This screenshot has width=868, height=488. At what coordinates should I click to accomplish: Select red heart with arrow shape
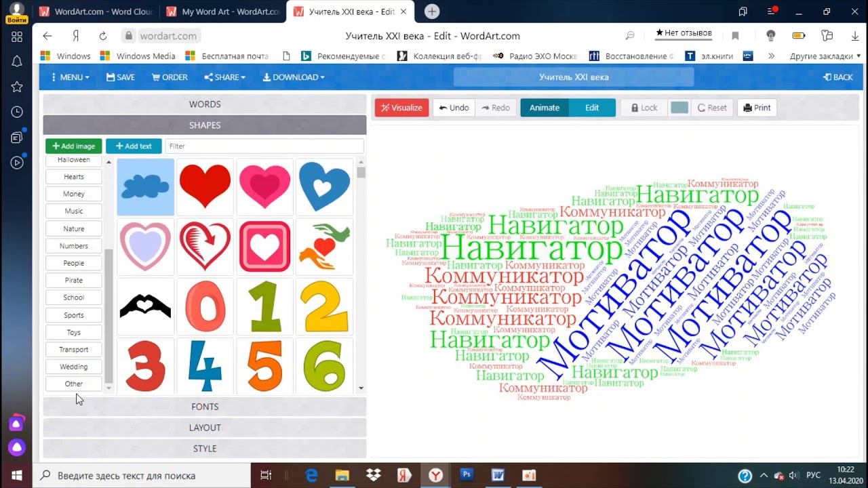[x=205, y=247]
